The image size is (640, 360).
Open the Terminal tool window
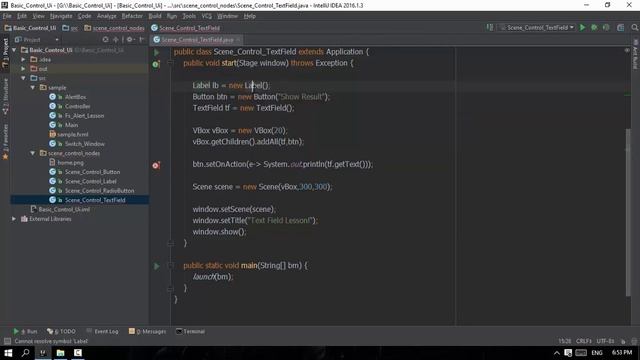pos(190,331)
